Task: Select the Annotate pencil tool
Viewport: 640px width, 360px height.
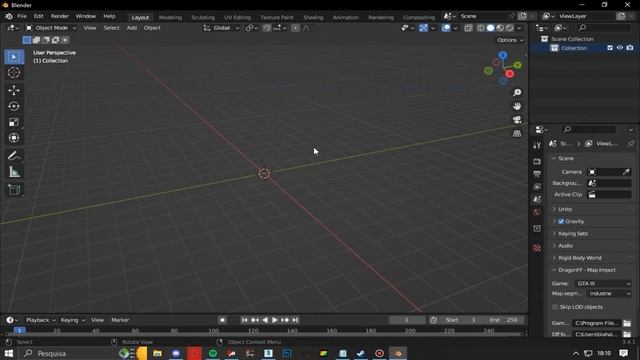Action: (x=14, y=156)
